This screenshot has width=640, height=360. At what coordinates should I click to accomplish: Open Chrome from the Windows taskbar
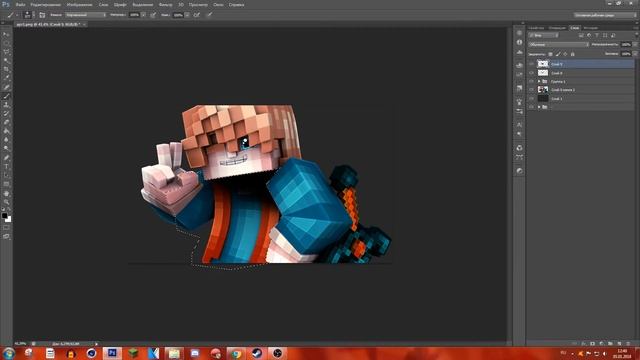[236, 353]
